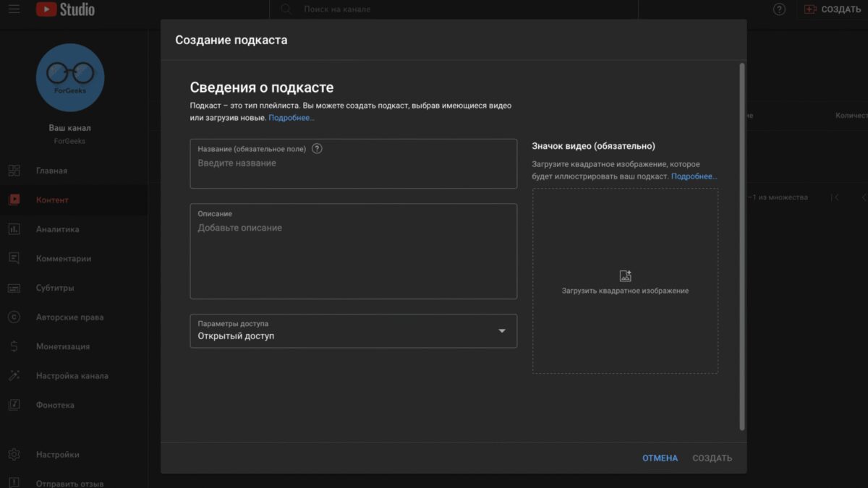Open Подробнее link about the video thumbnail
This screenshot has height=488, width=868.
693,176
